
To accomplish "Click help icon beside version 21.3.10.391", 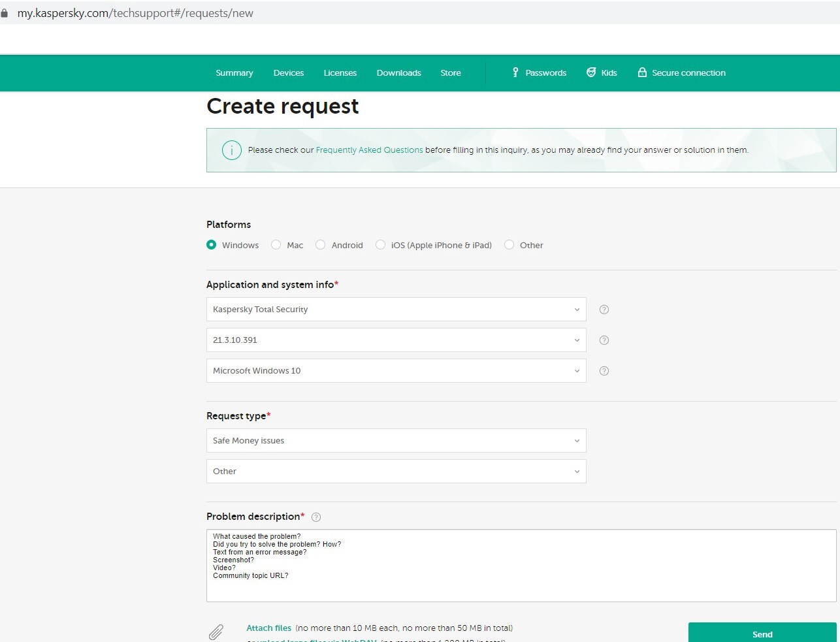I will (604, 340).
